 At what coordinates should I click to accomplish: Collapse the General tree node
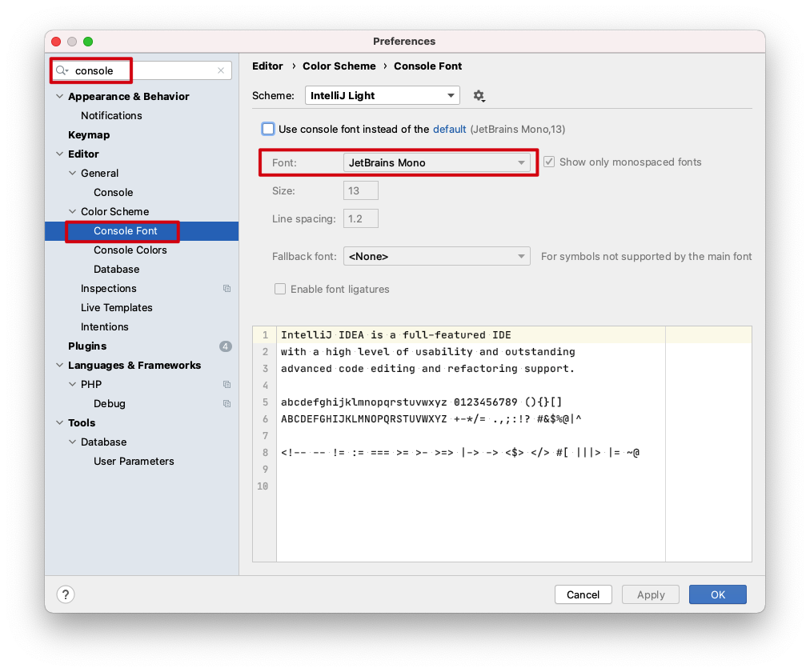(x=72, y=174)
